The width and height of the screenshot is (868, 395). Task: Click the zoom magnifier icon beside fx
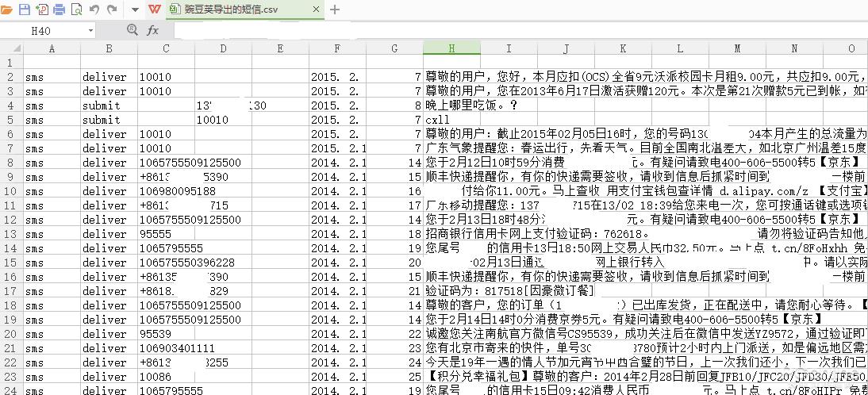pyautogui.click(x=133, y=30)
